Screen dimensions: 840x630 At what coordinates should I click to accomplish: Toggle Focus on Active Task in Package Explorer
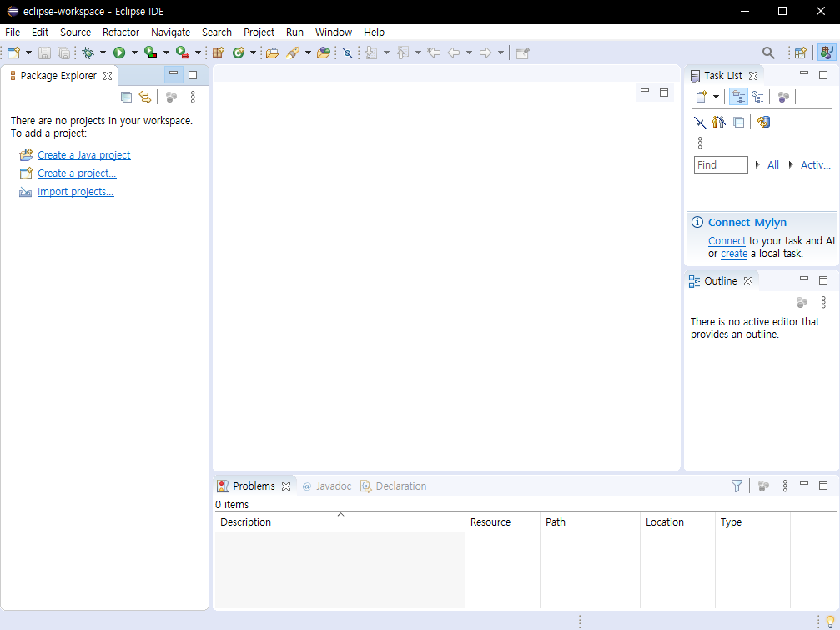point(172,97)
